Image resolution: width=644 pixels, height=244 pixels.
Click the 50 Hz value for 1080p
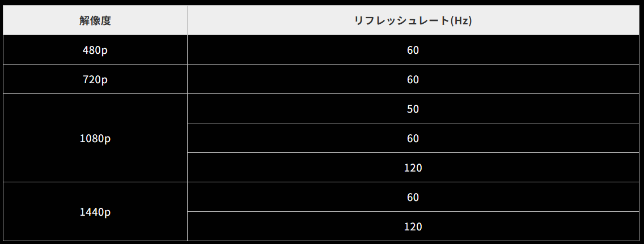(x=413, y=109)
